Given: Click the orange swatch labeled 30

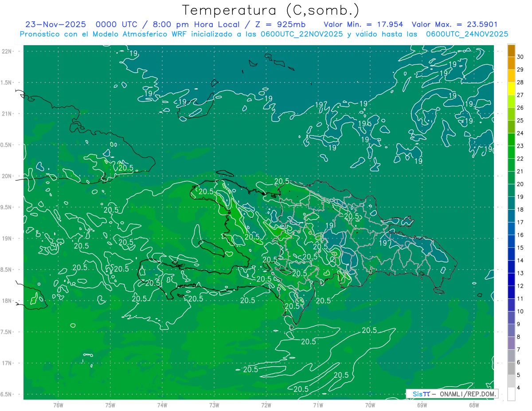Looking at the screenshot, I should click(511, 51).
